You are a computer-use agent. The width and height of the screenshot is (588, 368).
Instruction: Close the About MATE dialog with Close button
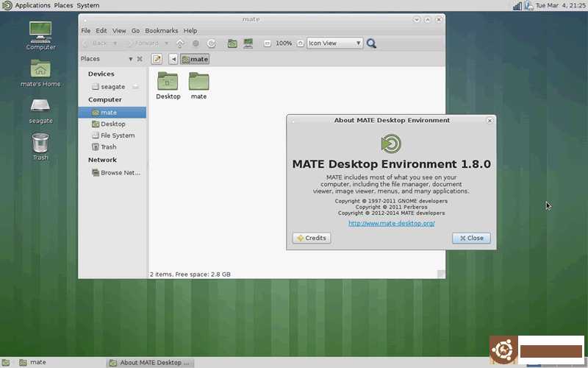click(471, 238)
